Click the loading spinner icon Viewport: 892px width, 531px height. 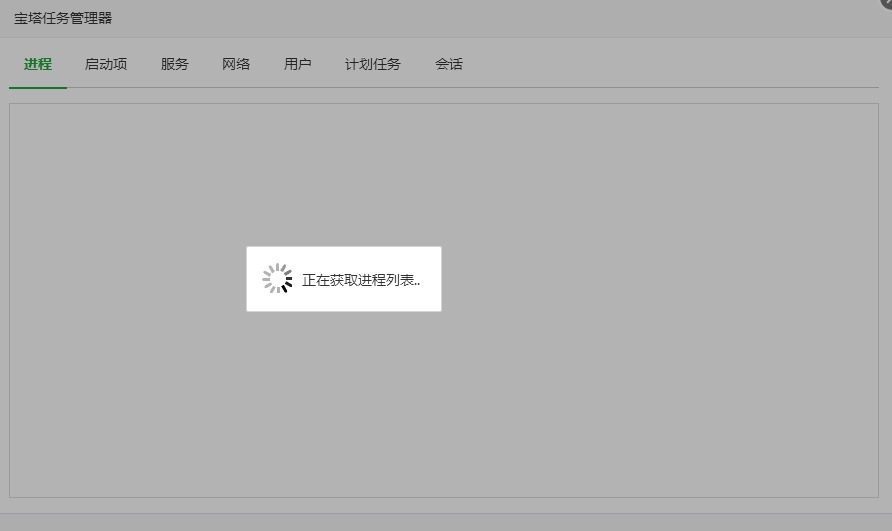pos(277,278)
